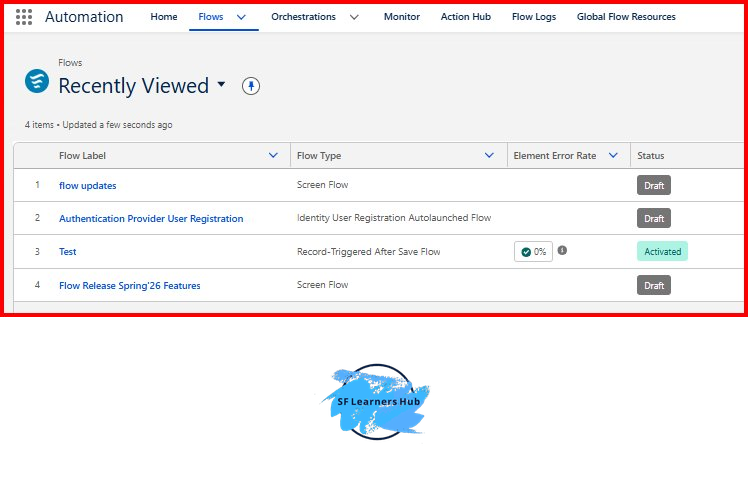Open the Action Hub tab

(x=466, y=17)
